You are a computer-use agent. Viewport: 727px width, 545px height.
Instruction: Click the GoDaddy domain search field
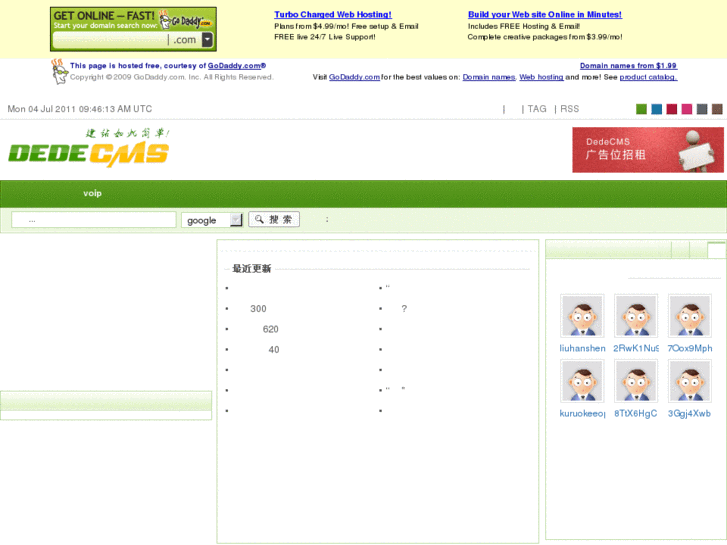point(110,40)
